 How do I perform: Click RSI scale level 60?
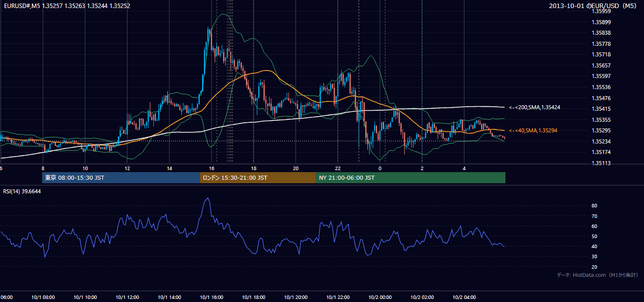595,226
